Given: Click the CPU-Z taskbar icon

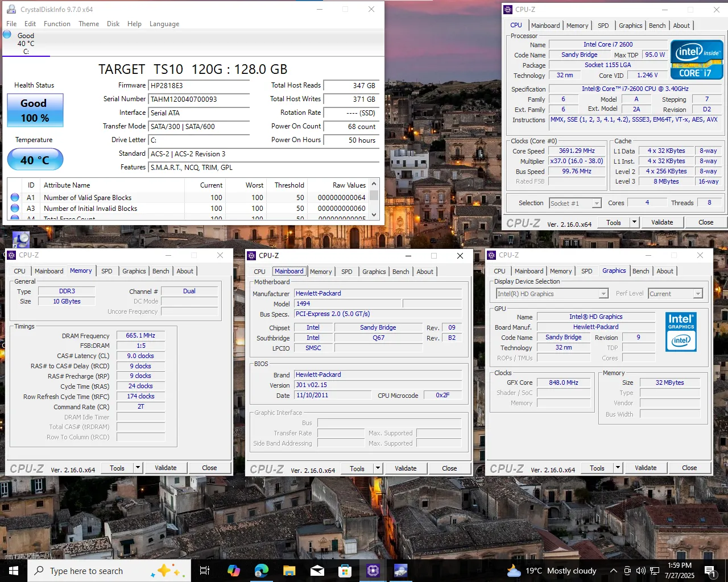Looking at the screenshot, I should [373, 571].
